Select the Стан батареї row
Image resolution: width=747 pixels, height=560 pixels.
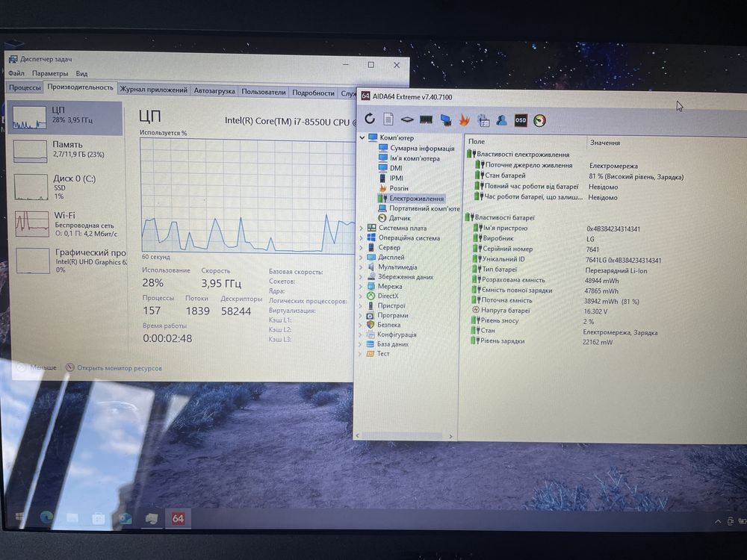pyautogui.click(x=578, y=176)
